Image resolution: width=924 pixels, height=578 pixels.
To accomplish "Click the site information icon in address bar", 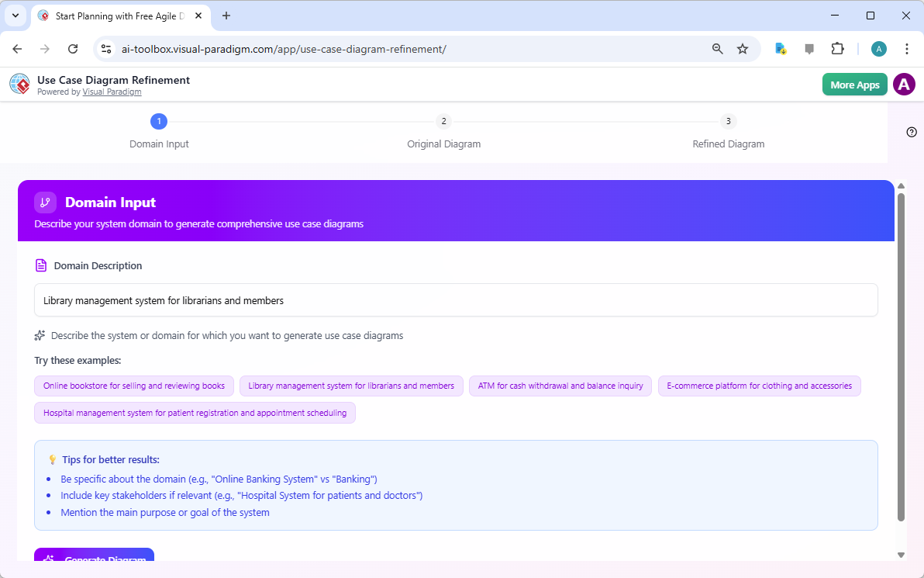I will (105, 48).
